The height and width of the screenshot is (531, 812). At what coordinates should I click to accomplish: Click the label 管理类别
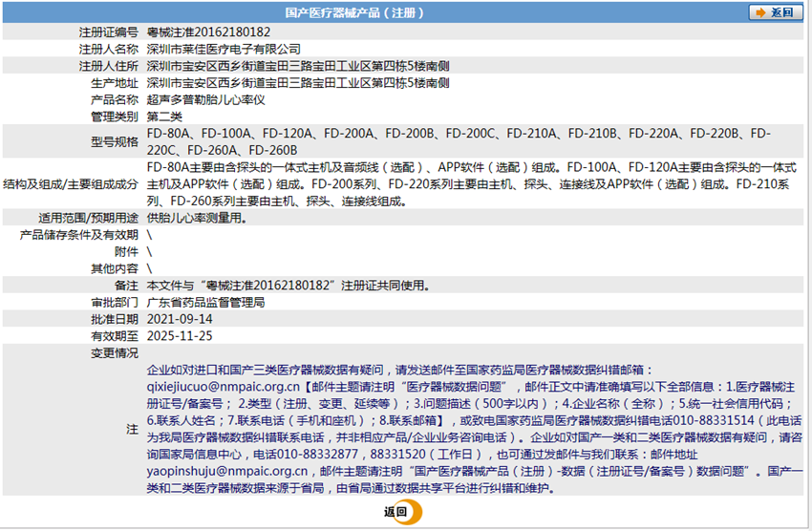click(115, 117)
